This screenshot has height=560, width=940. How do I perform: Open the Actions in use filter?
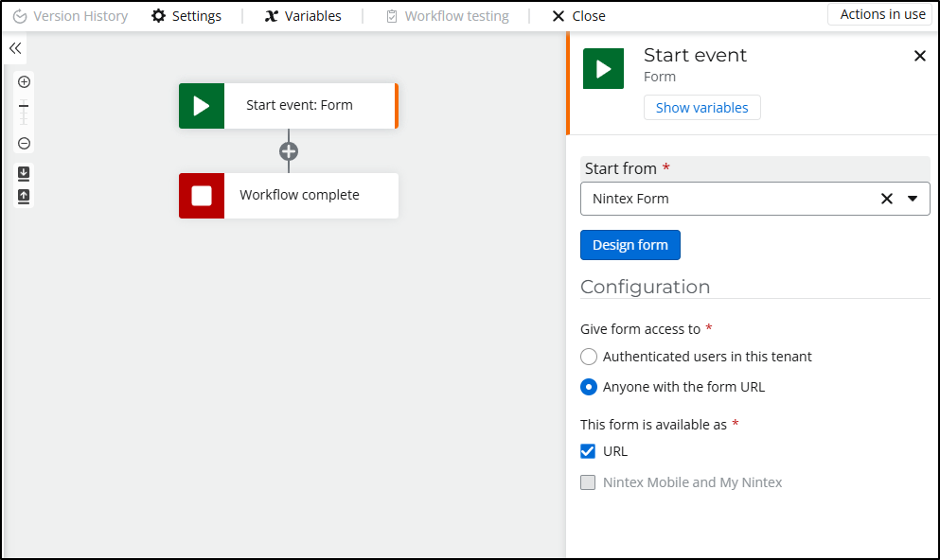point(879,14)
